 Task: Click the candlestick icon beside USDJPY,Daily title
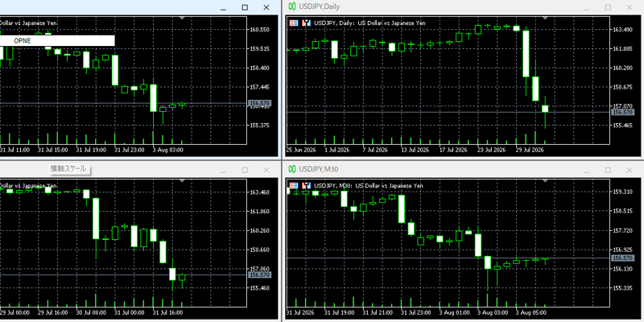click(292, 6)
